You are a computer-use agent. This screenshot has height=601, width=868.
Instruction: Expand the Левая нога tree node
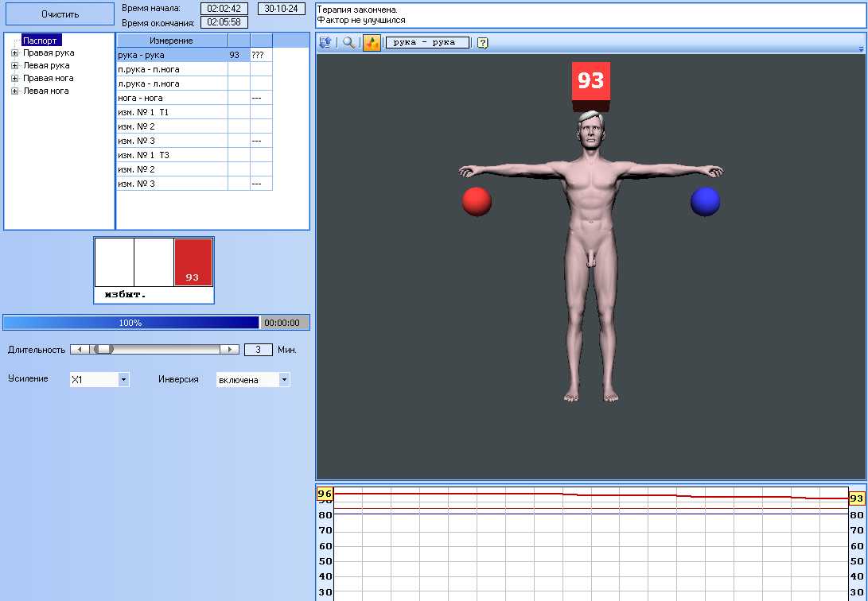(x=15, y=91)
